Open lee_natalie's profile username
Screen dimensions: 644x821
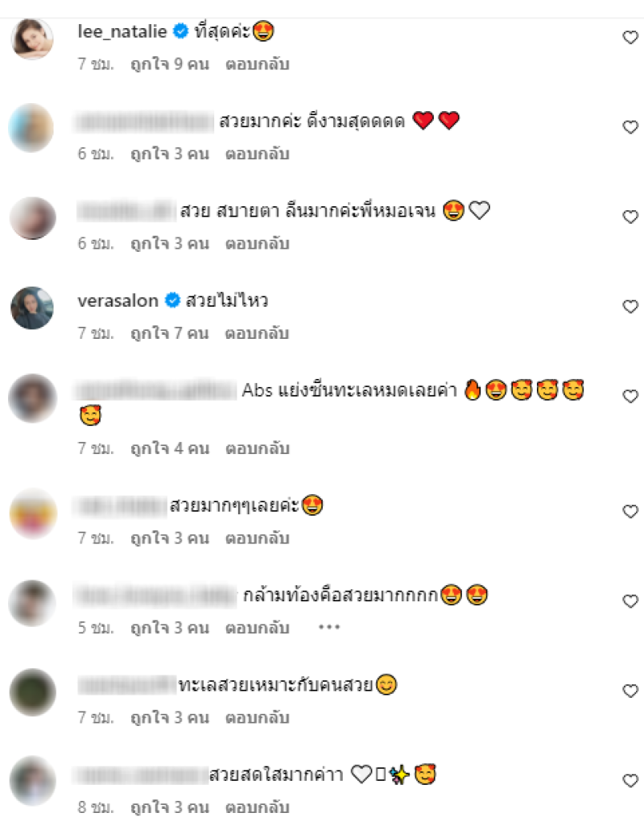pos(122,31)
